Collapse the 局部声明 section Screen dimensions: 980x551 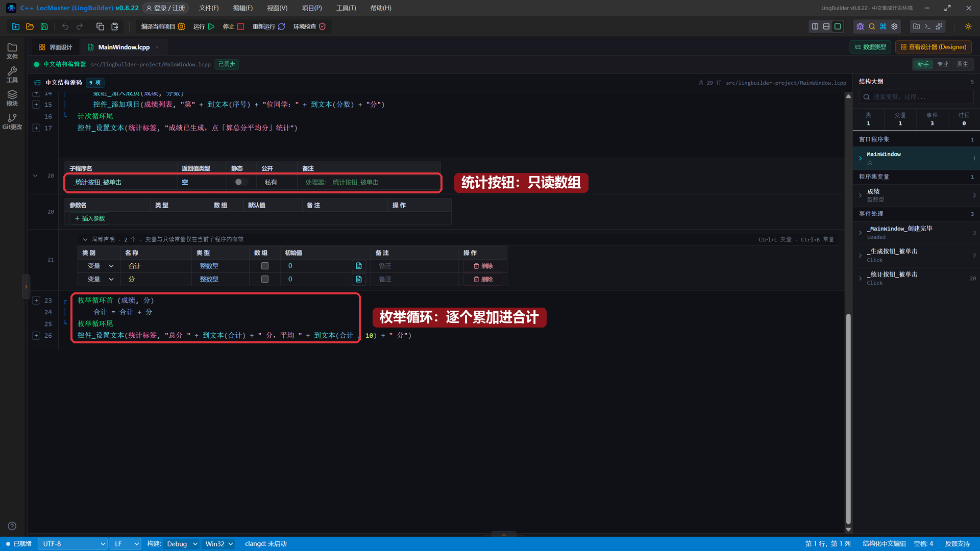85,239
